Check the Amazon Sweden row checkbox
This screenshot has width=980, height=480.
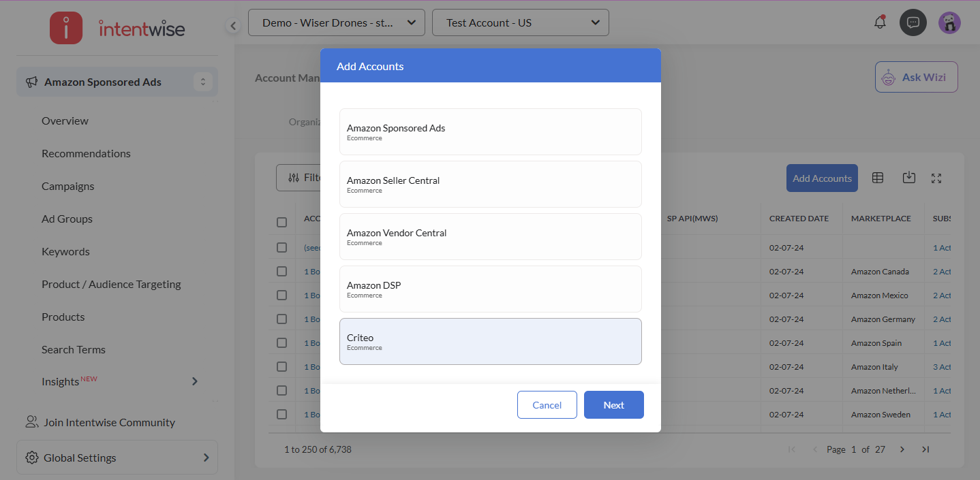281,415
